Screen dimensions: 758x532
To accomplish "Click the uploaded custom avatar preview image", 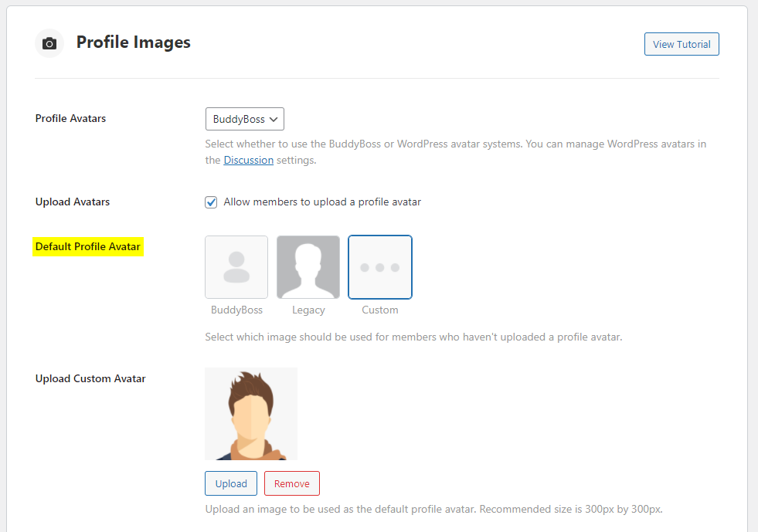I will pyautogui.click(x=251, y=414).
